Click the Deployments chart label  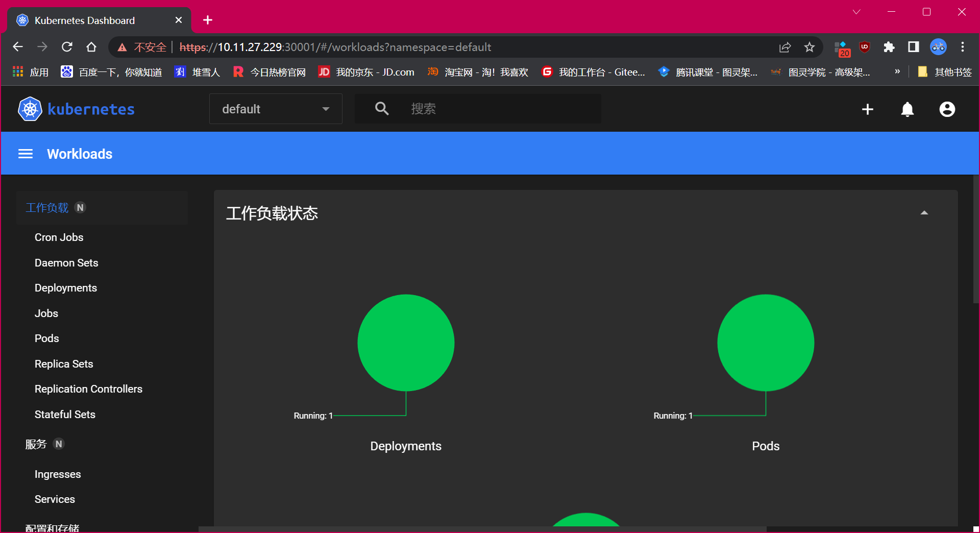406,446
